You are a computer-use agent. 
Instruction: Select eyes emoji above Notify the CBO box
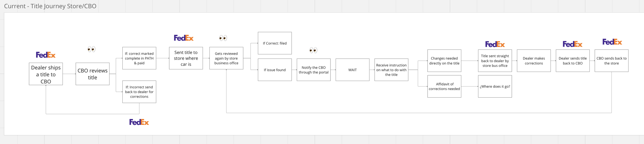[313, 50]
